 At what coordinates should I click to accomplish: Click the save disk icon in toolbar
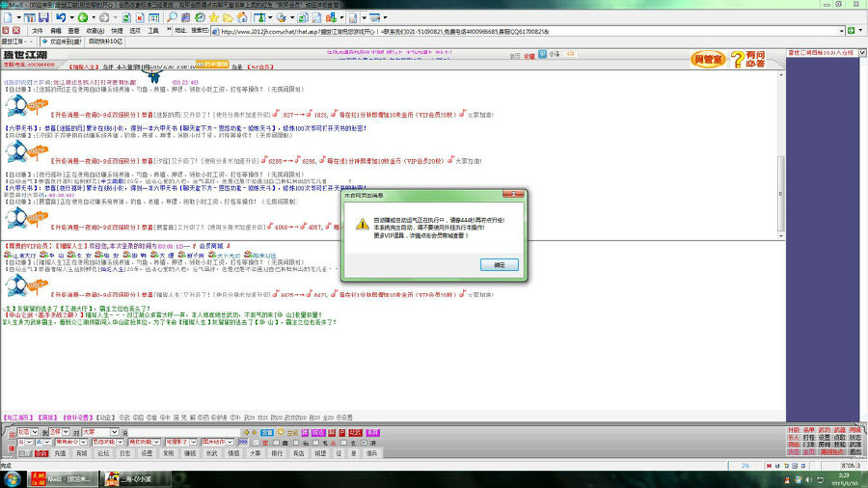pos(43,18)
